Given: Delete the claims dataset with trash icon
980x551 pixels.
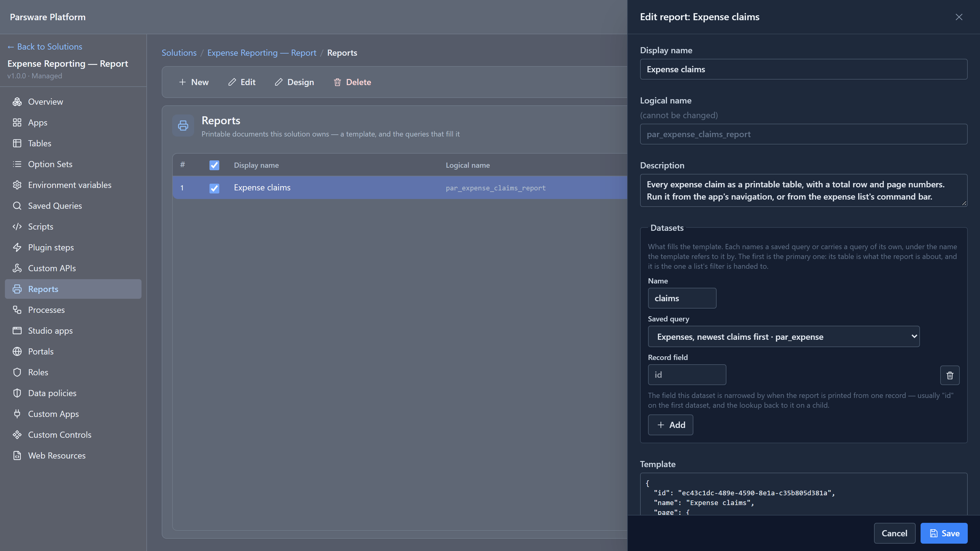Looking at the screenshot, I should coord(950,375).
